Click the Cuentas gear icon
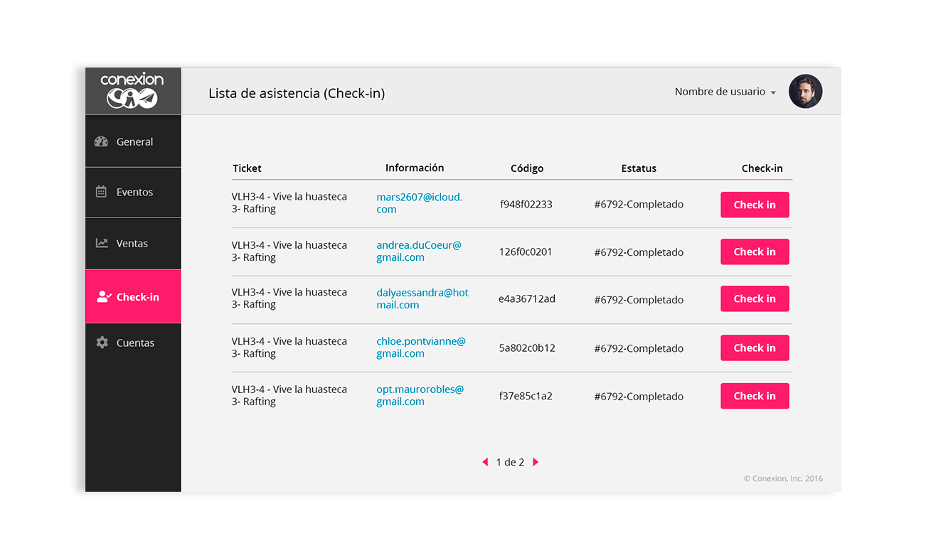Image resolution: width=926 pixels, height=560 pixels. pos(102,343)
